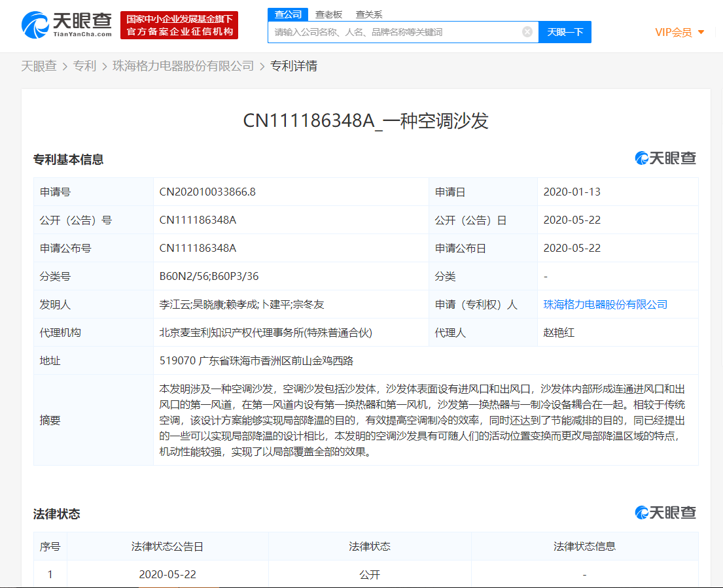Click the TianYanCha logo in header
This screenshot has width=723, height=588.
click(66, 26)
